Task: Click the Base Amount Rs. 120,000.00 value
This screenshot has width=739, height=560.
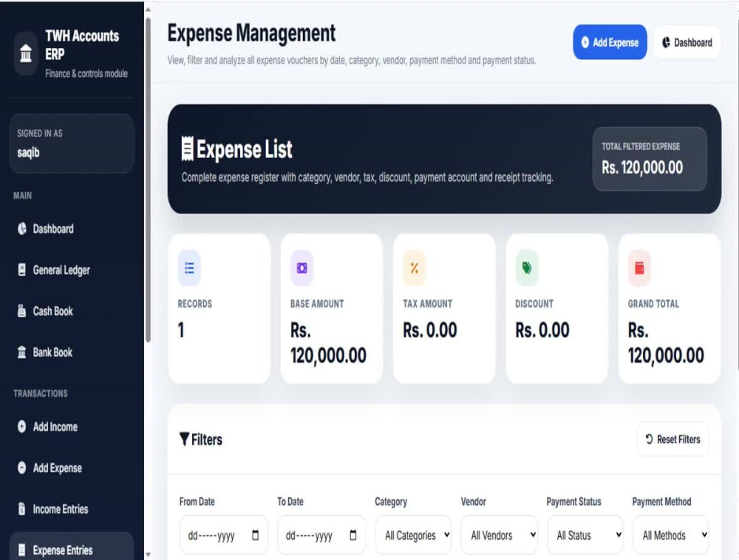Action: 328,342
